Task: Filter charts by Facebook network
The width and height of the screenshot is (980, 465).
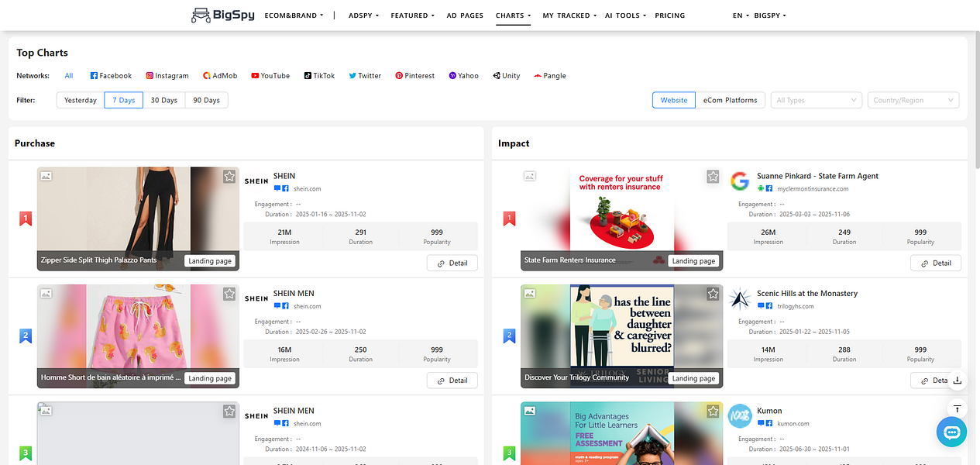Action: coord(111,76)
